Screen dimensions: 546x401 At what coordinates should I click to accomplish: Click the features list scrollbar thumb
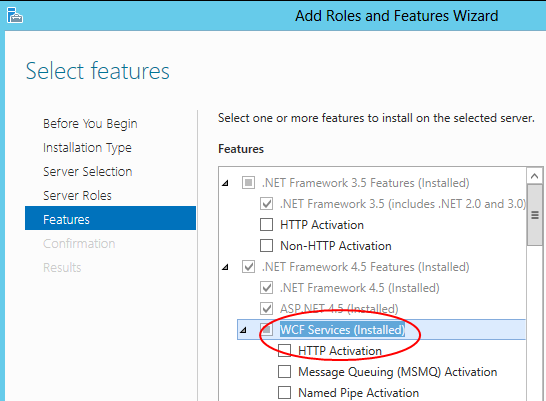tap(535, 215)
